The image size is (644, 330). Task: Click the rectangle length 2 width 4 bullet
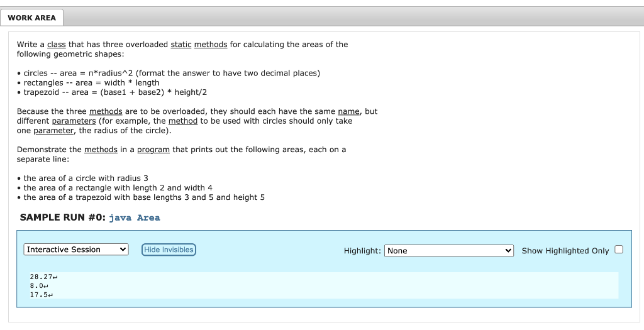point(115,187)
